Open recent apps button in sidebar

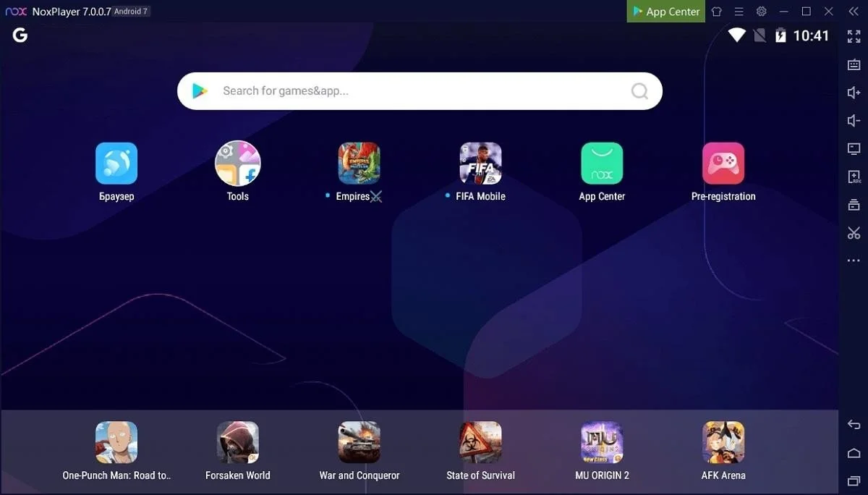coord(854,481)
